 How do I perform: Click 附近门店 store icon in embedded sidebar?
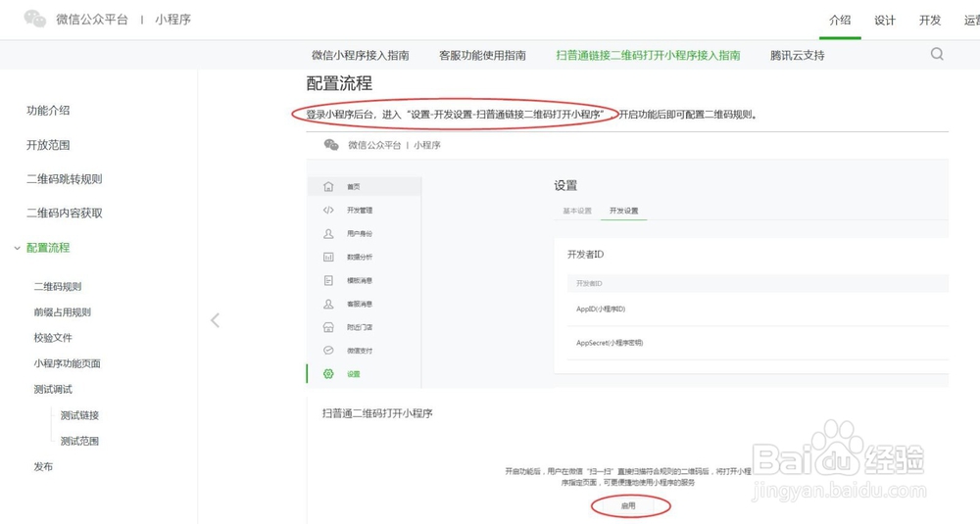(x=328, y=326)
